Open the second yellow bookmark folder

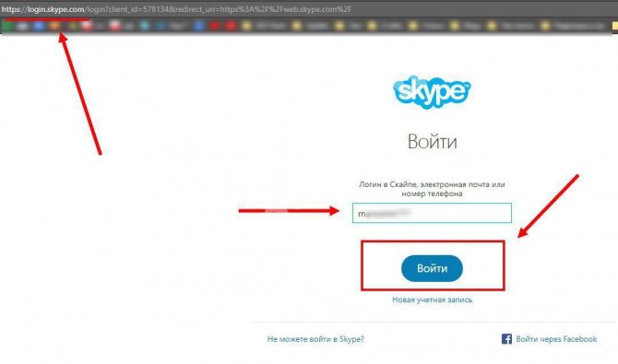pyautogui.click(x=297, y=26)
